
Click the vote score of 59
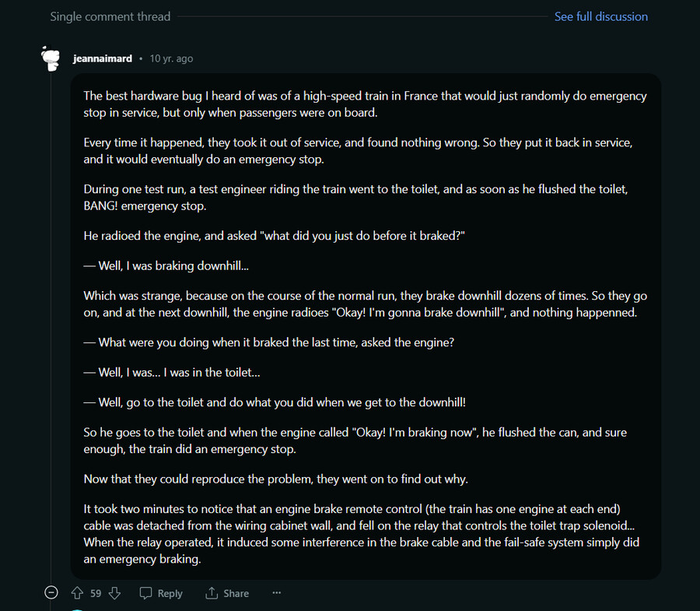(x=96, y=593)
